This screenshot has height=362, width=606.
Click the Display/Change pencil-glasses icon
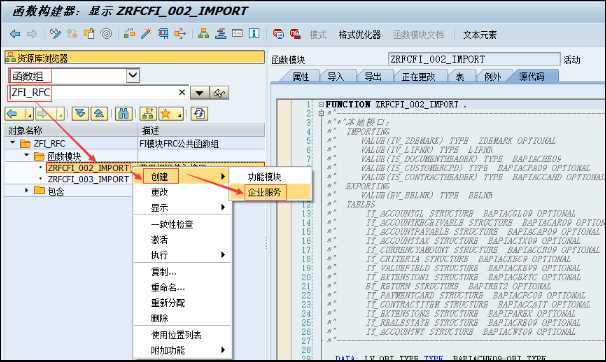pos(55,34)
